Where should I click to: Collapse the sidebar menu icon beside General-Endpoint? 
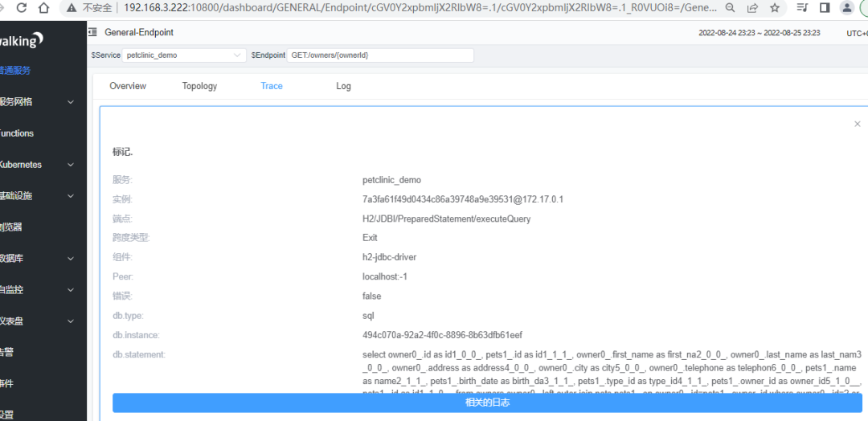(93, 32)
